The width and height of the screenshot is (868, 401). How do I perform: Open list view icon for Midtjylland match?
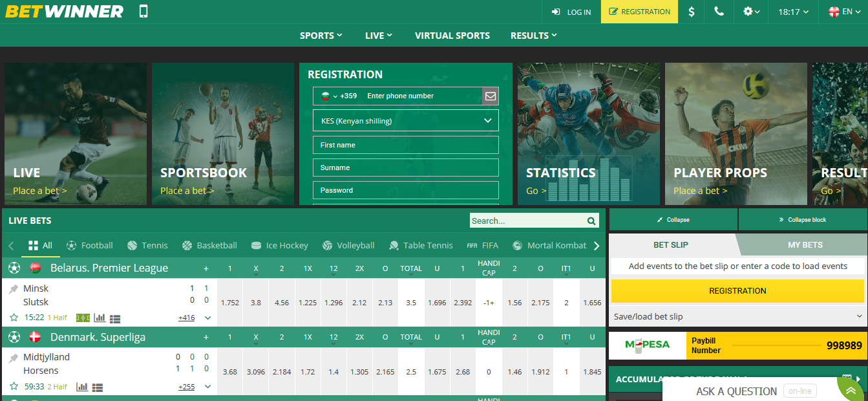pos(98,387)
